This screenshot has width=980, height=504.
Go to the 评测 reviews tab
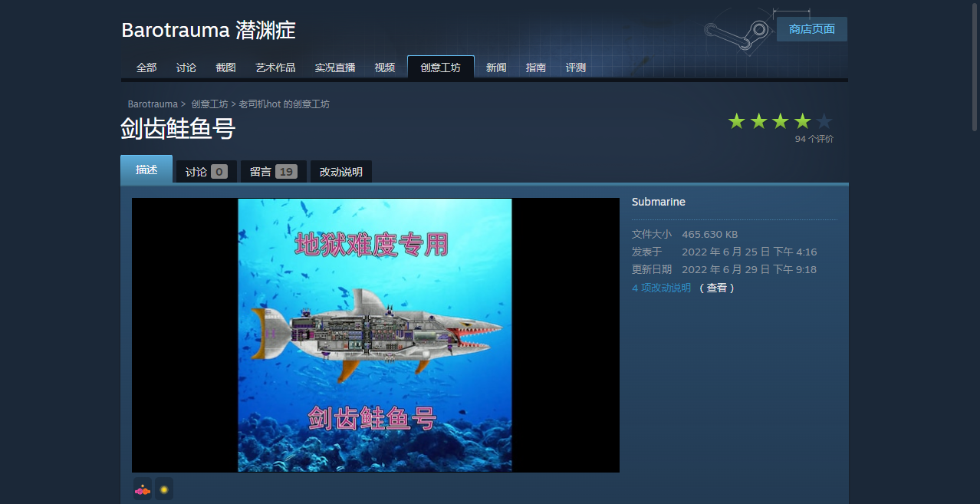tap(576, 68)
